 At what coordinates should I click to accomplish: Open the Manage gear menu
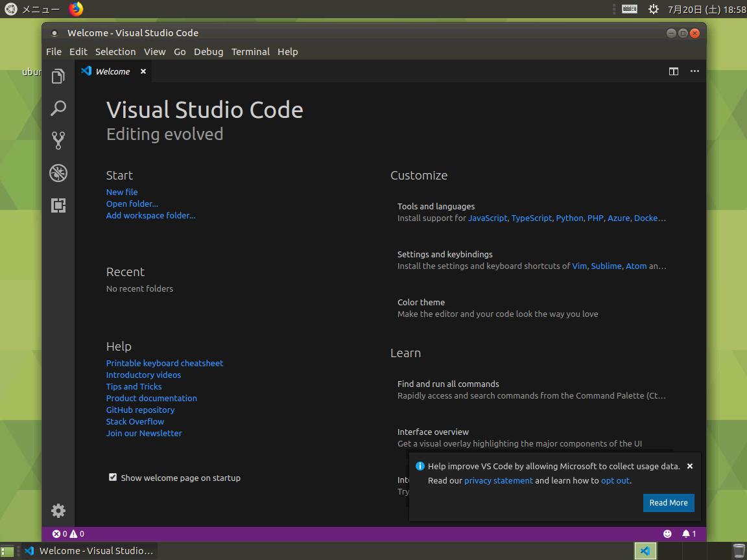[58, 511]
